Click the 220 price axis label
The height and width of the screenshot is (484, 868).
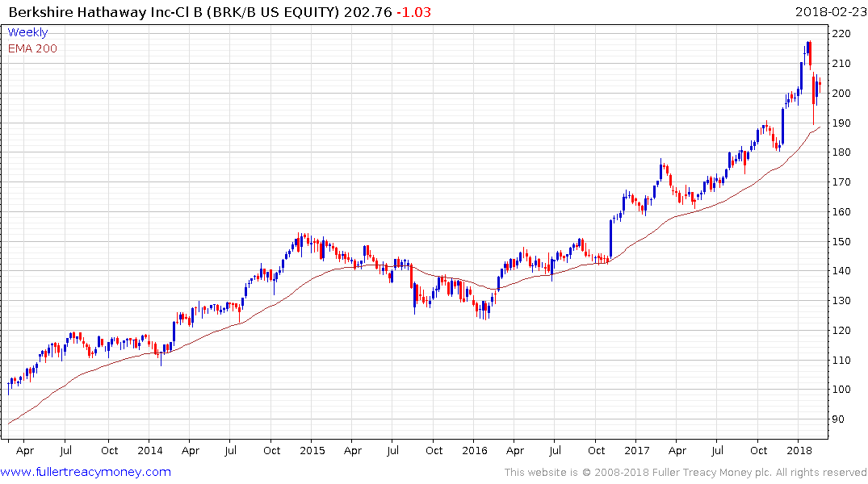tap(841, 34)
